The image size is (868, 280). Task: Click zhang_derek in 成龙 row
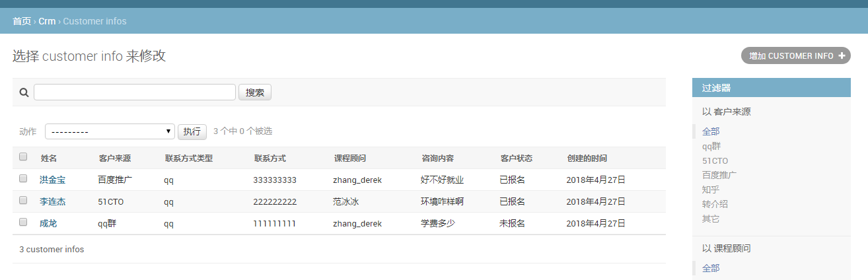pos(357,223)
